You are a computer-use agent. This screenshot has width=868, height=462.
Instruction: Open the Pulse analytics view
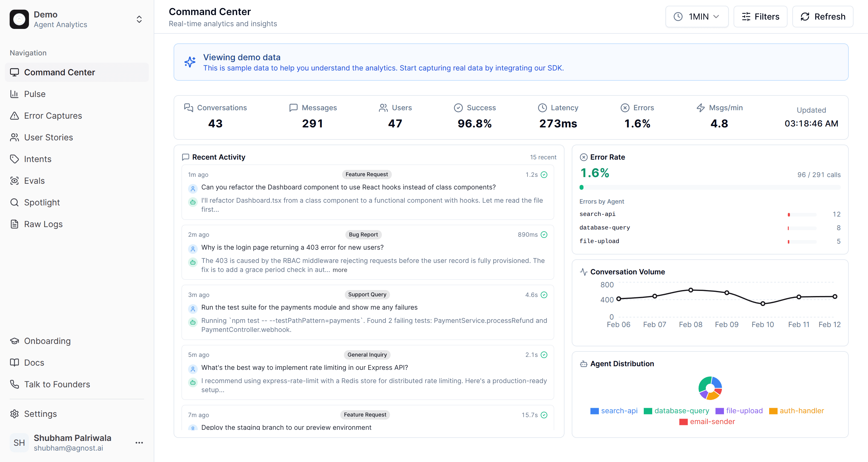pyautogui.click(x=35, y=94)
